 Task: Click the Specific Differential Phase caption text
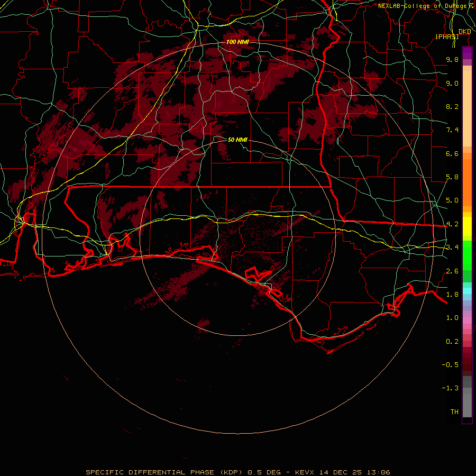[x=237, y=472]
